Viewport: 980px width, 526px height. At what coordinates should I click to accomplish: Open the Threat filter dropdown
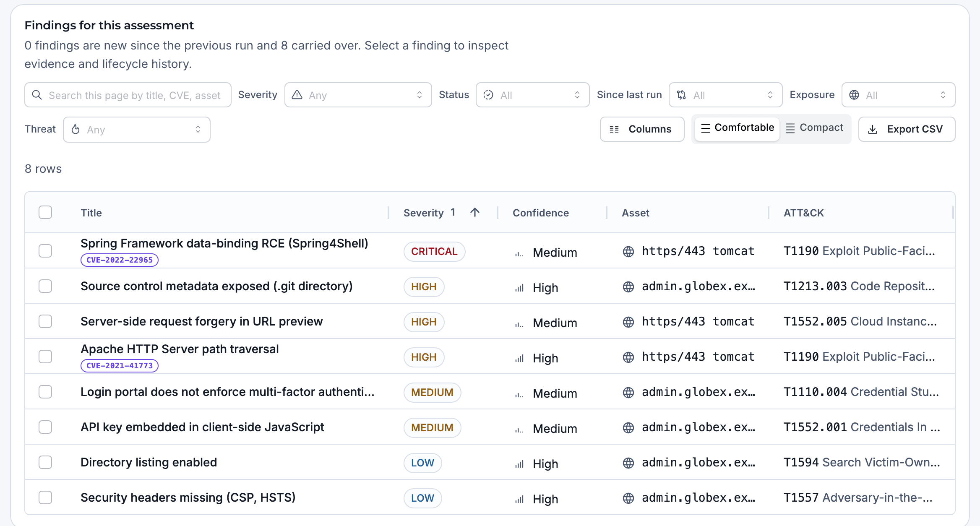pos(136,130)
